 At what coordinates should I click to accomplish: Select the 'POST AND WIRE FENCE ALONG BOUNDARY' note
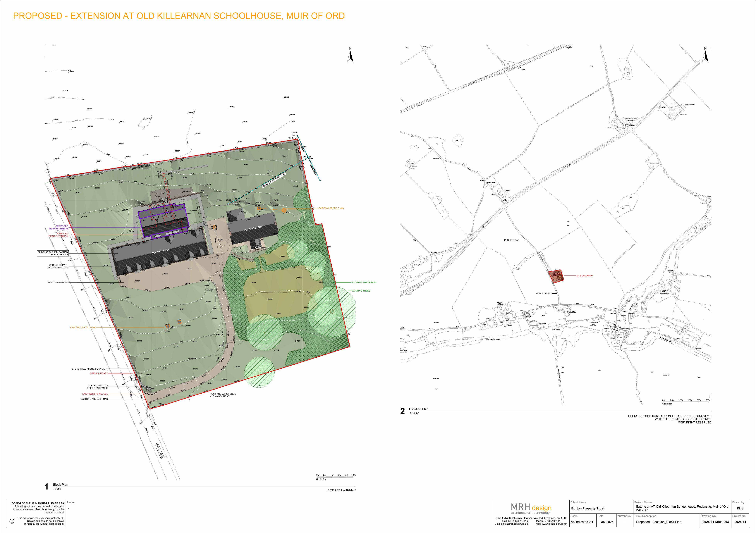pos(223,395)
